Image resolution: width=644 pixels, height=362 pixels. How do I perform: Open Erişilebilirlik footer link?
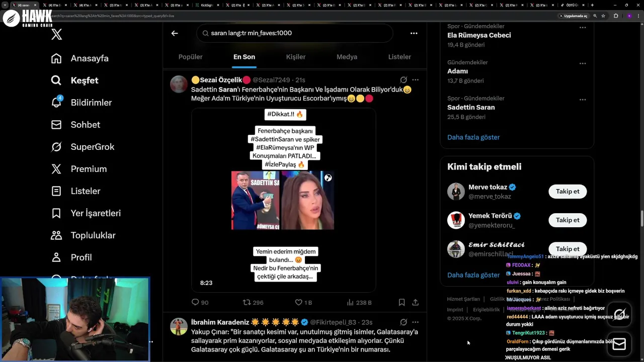click(x=486, y=310)
